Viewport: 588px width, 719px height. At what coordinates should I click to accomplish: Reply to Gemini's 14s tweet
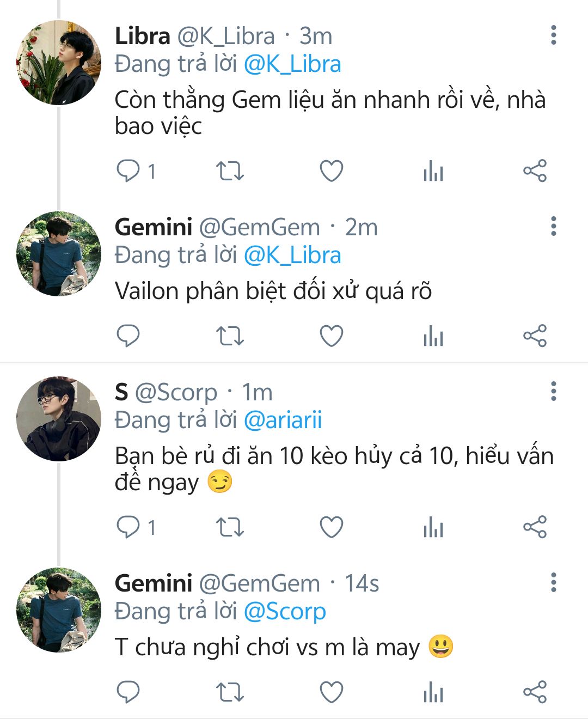[128, 692]
